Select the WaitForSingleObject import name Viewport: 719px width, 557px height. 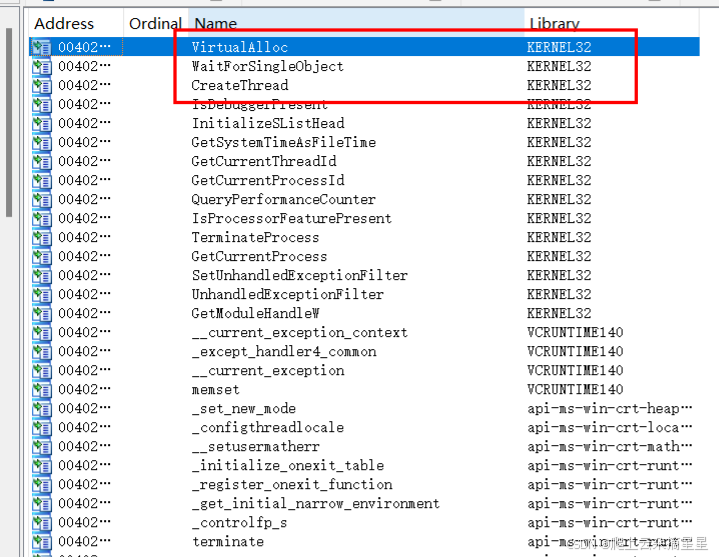[267, 66]
